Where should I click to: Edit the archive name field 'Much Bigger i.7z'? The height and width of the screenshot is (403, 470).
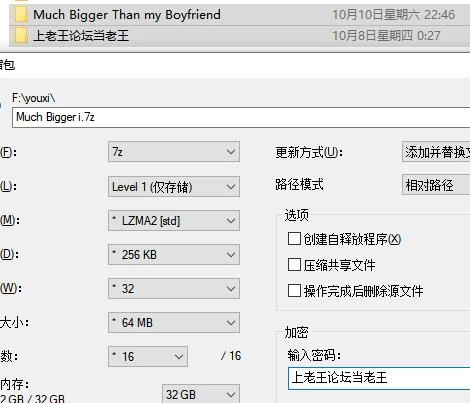[x=241, y=117]
